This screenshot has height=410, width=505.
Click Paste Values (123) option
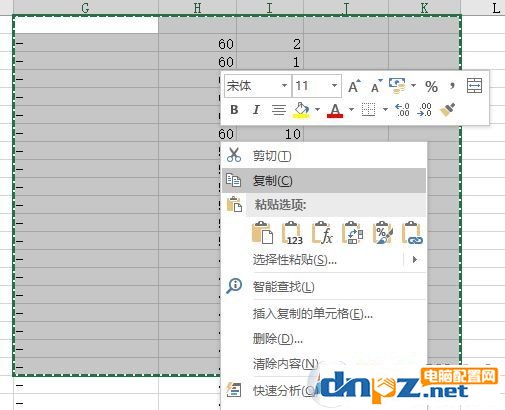coord(292,233)
